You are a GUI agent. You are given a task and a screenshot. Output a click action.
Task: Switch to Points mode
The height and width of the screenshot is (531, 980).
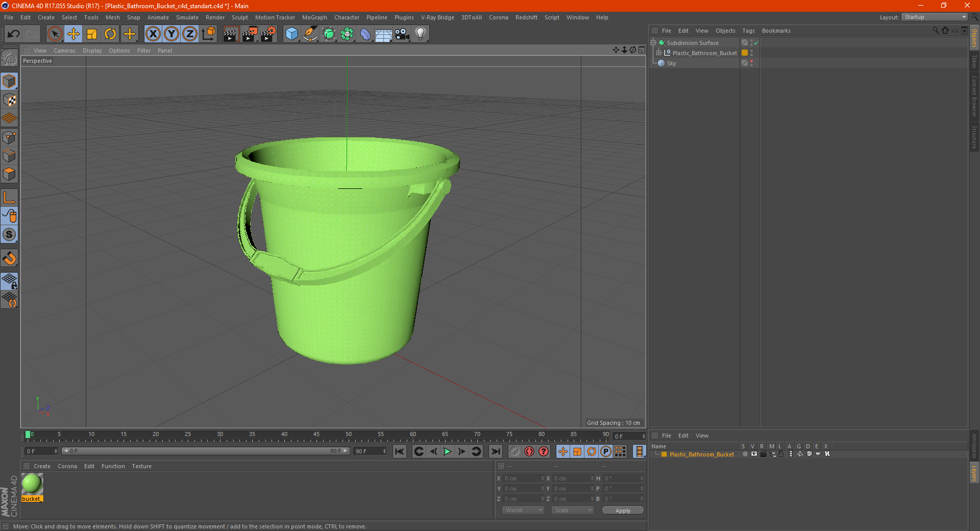[9, 137]
